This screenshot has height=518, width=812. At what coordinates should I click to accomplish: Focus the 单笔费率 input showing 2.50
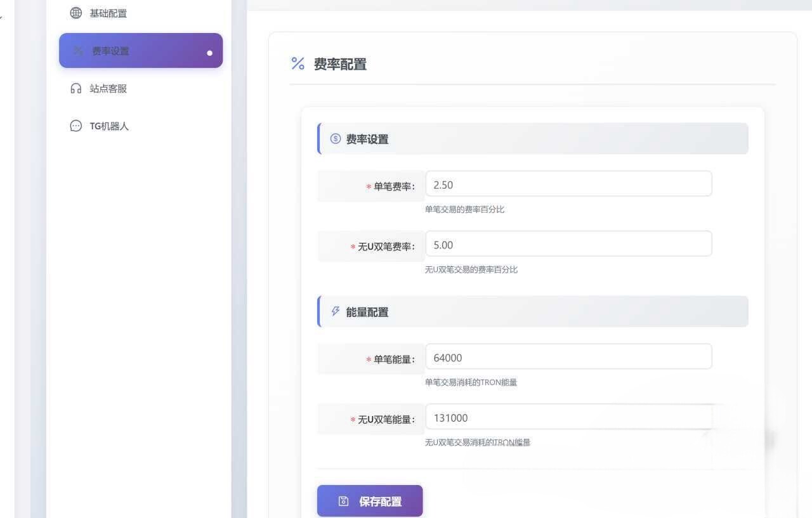pyautogui.click(x=568, y=184)
